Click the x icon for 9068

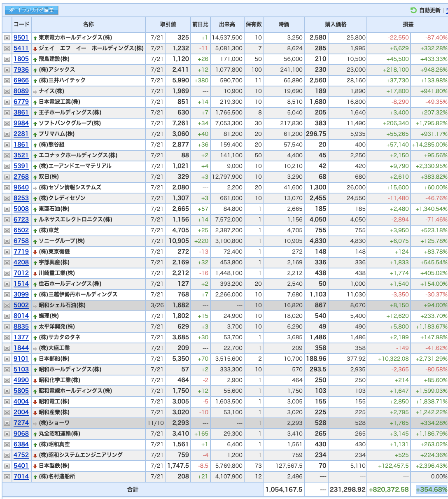click(7, 434)
